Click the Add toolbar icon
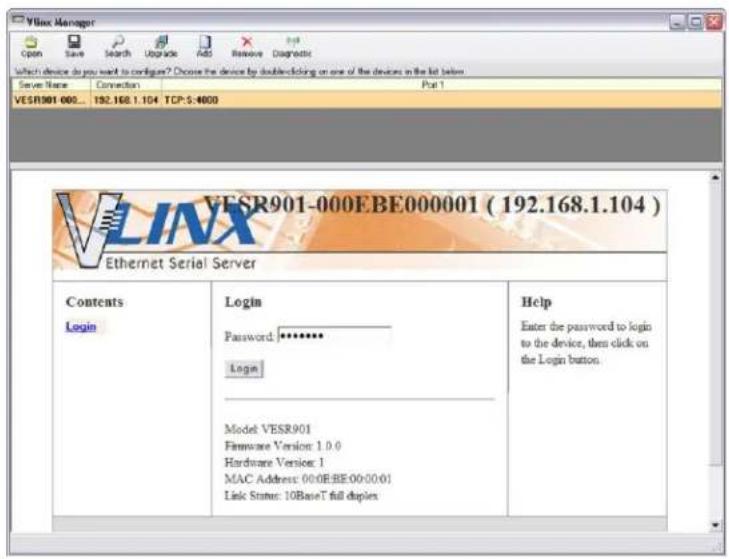The width and height of the screenshot is (729, 559). click(204, 47)
